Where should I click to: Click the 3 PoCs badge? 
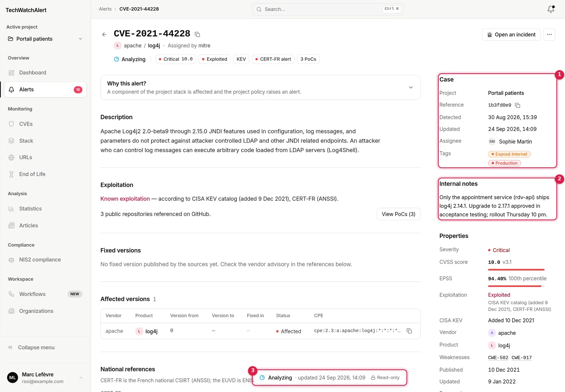click(x=308, y=59)
